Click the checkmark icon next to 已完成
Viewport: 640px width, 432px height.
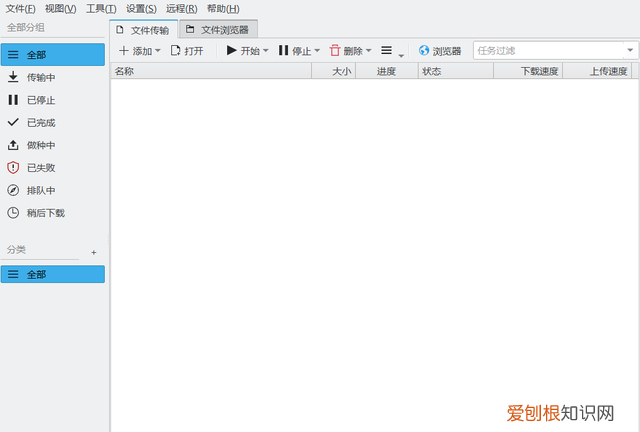click(13, 122)
